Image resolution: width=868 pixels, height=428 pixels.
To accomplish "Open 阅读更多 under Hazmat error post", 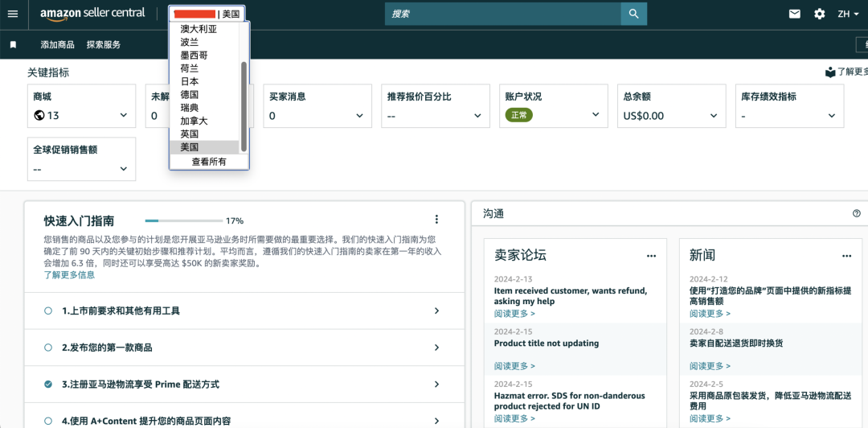I will 515,418.
